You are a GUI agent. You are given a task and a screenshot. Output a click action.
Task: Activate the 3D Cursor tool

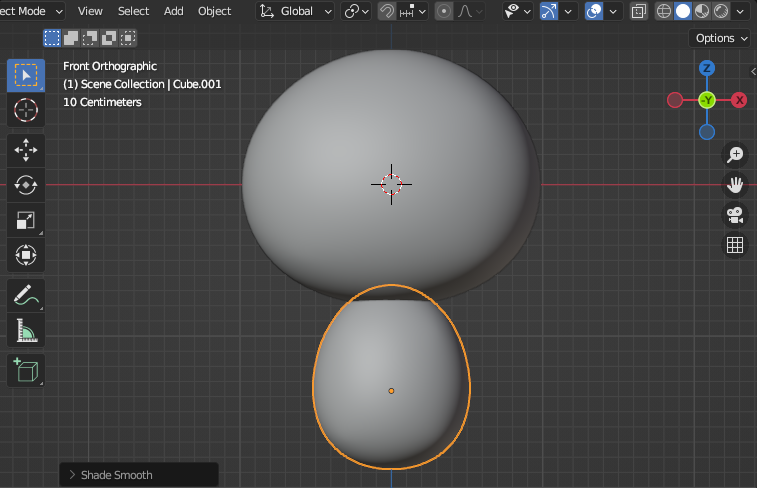coord(26,111)
